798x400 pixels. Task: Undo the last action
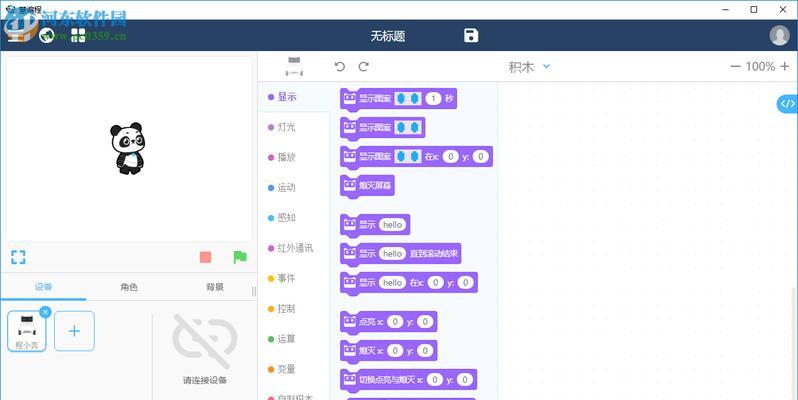click(340, 66)
